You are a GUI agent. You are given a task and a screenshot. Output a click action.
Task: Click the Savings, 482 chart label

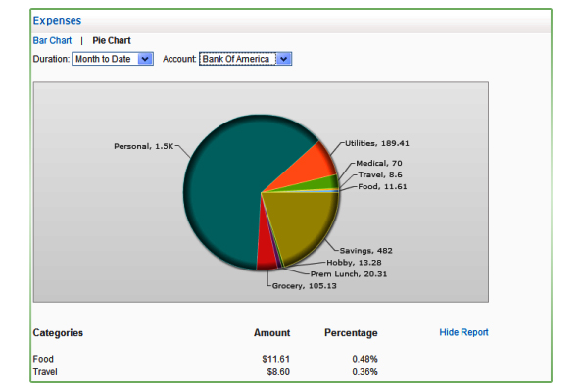coord(365,251)
